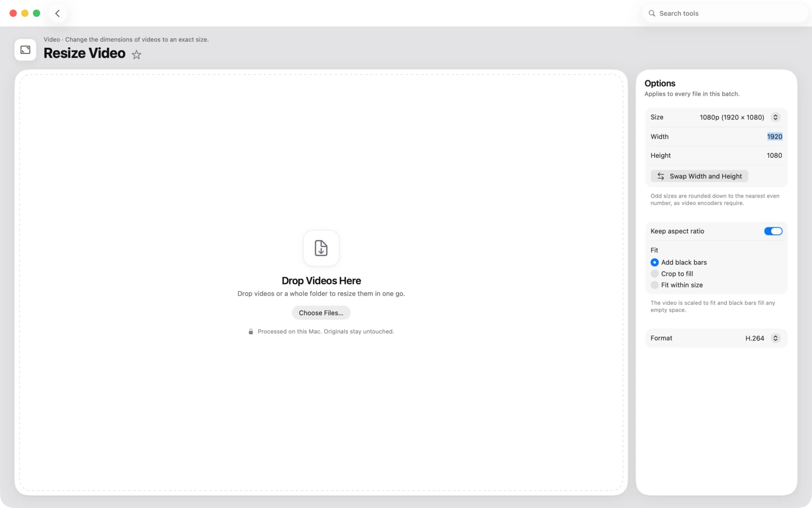This screenshot has width=812, height=508.
Task: Focus the Search tools field
Action: (x=726, y=14)
